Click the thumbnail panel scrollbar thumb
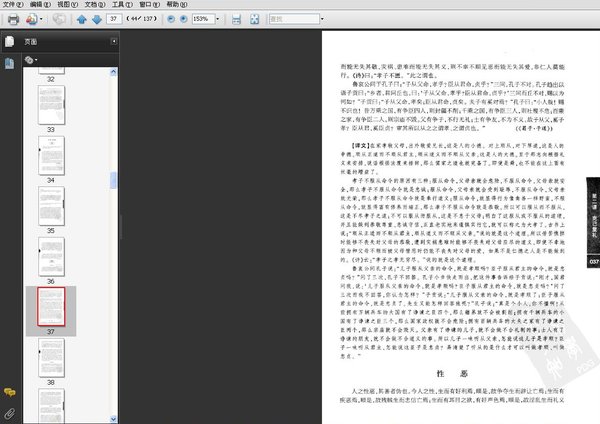 pyautogui.click(x=113, y=180)
